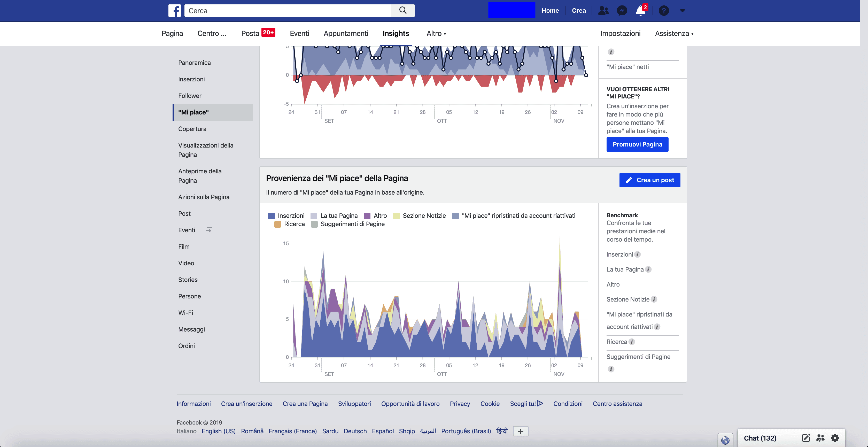Image resolution: width=868 pixels, height=447 pixels.
Task: Open chat settings gear icon
Action: click(x=835, y=438)
